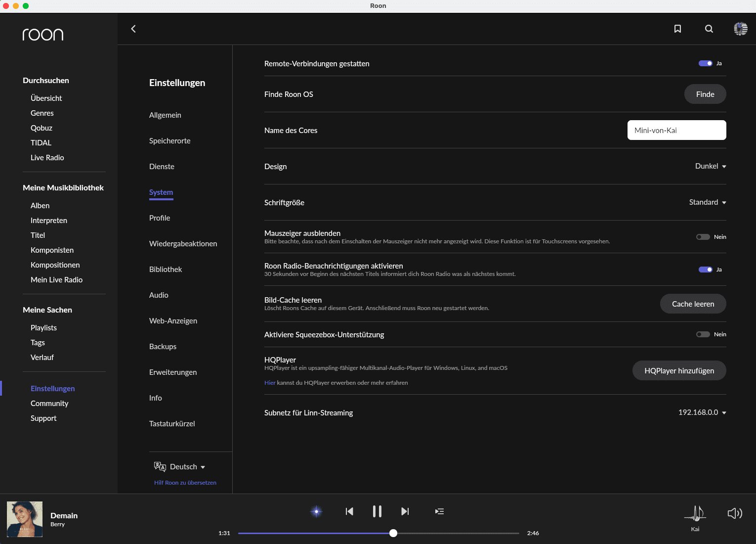Toggle Mauszeiger ausblenden switch

pyautogui.click(x=703, y=237)
